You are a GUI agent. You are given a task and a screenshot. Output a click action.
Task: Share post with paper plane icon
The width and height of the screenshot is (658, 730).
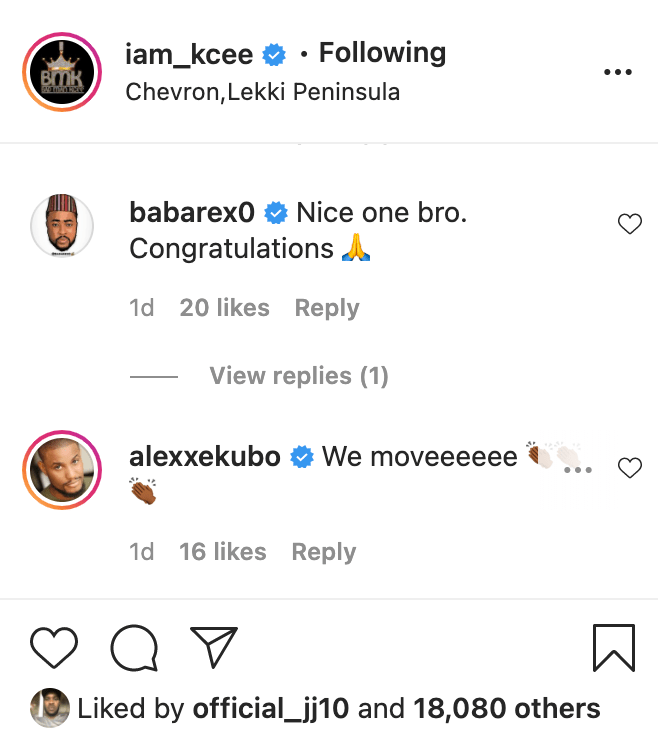[x=212, y=647]
